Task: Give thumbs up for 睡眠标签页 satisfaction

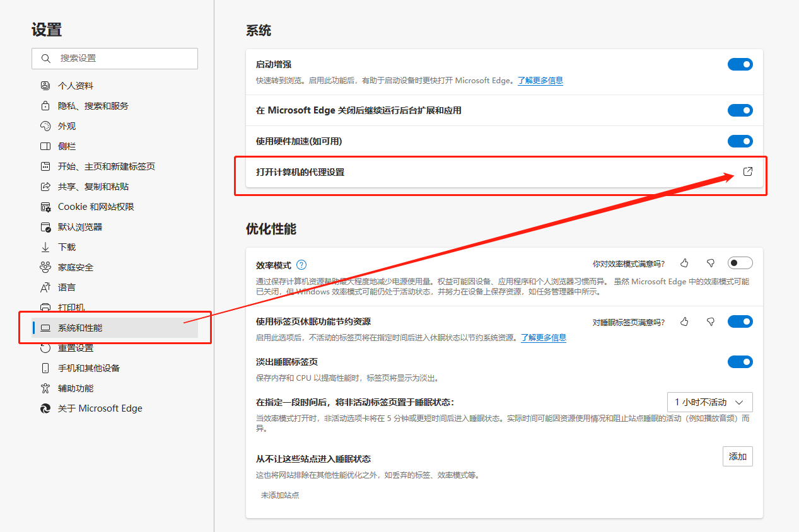Action: [x=685, y=322]
